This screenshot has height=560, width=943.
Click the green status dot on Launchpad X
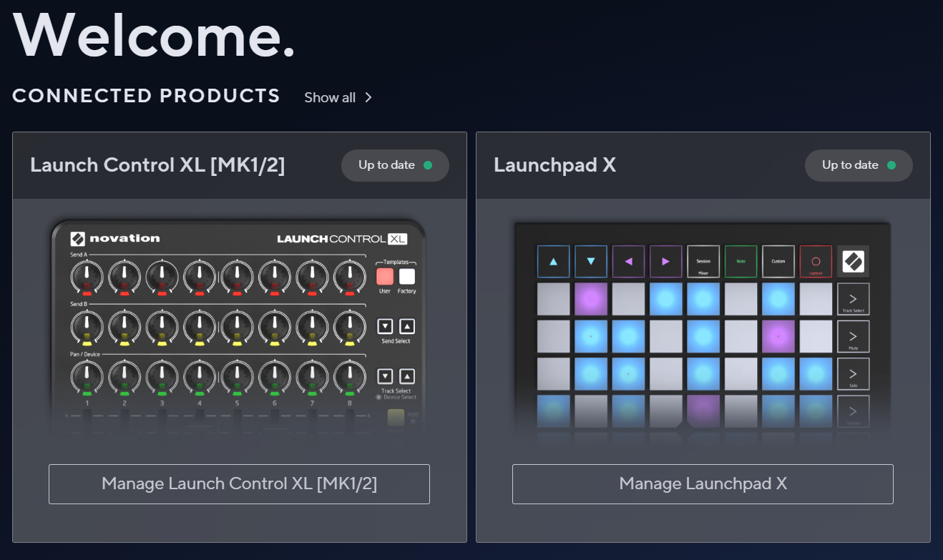pyautogui.click(x=891, y=165)
